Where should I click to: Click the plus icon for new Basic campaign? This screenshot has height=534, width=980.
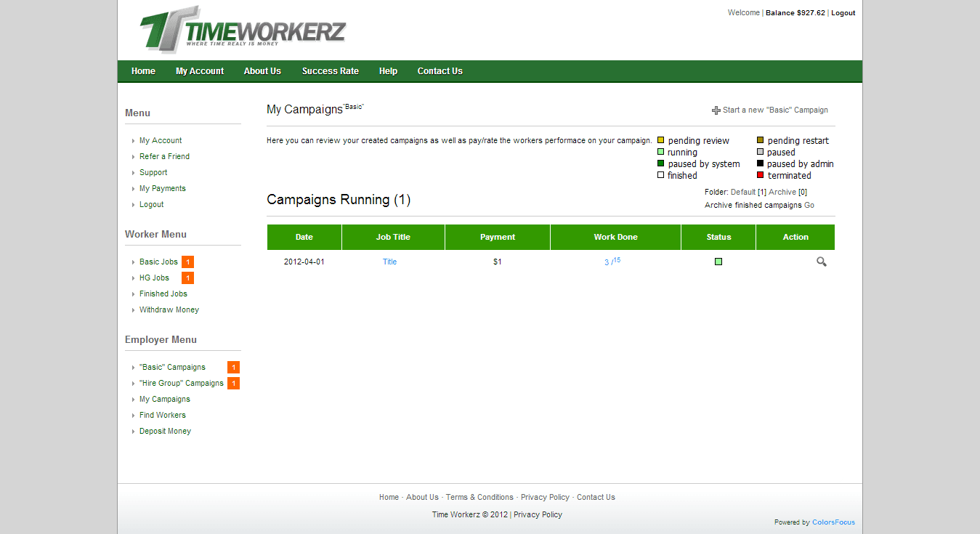coord(716,110)
